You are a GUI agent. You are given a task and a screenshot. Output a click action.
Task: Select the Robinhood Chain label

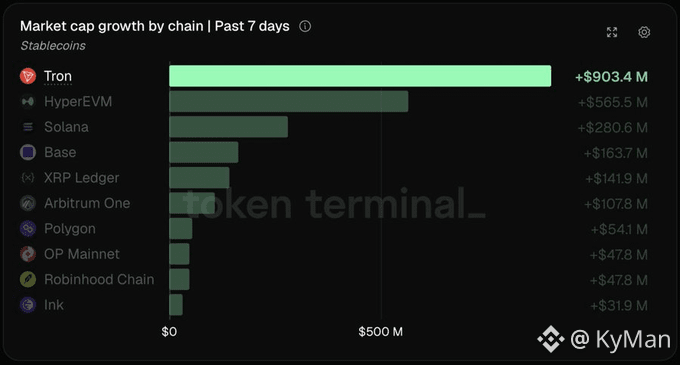click(x=99, y=280)
